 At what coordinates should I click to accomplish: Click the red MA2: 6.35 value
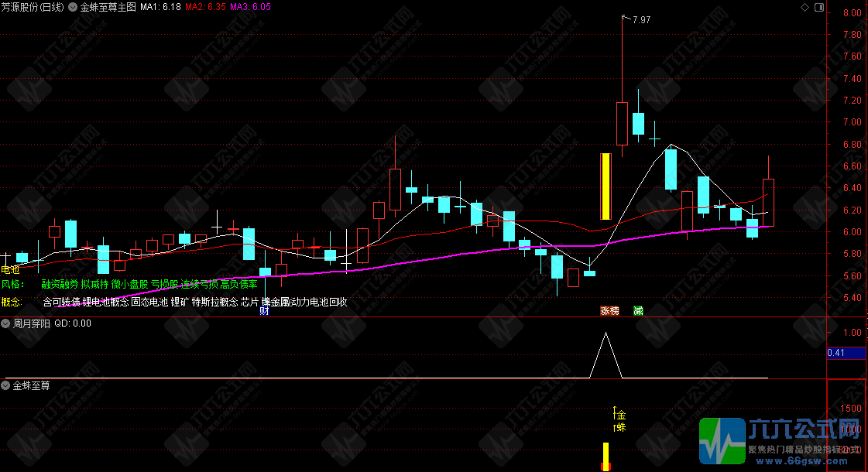tap(205, 7)
